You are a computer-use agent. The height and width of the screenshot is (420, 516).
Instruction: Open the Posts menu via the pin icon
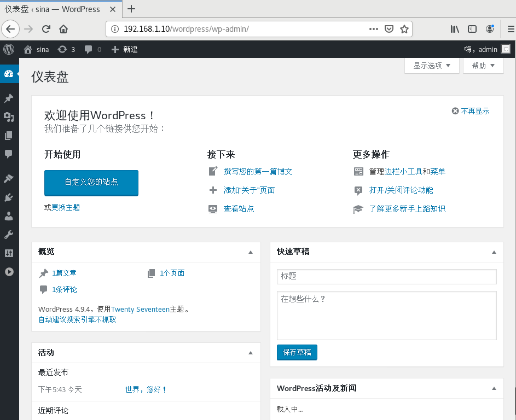[x=9, y=98]
